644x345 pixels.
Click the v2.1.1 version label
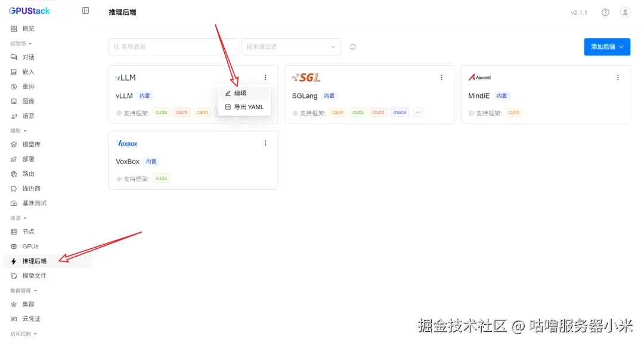point(579,13)
